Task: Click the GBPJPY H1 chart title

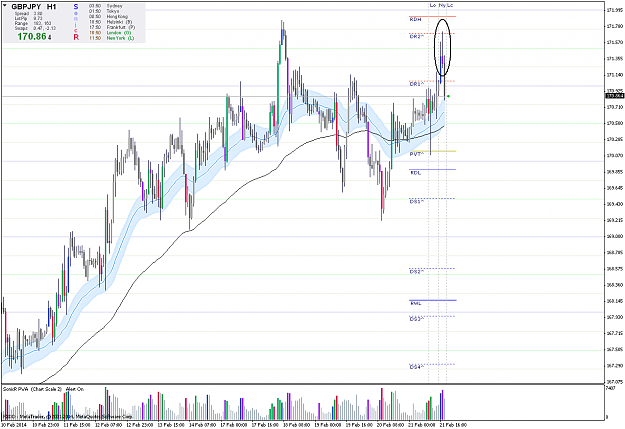Action: (34, 7)
